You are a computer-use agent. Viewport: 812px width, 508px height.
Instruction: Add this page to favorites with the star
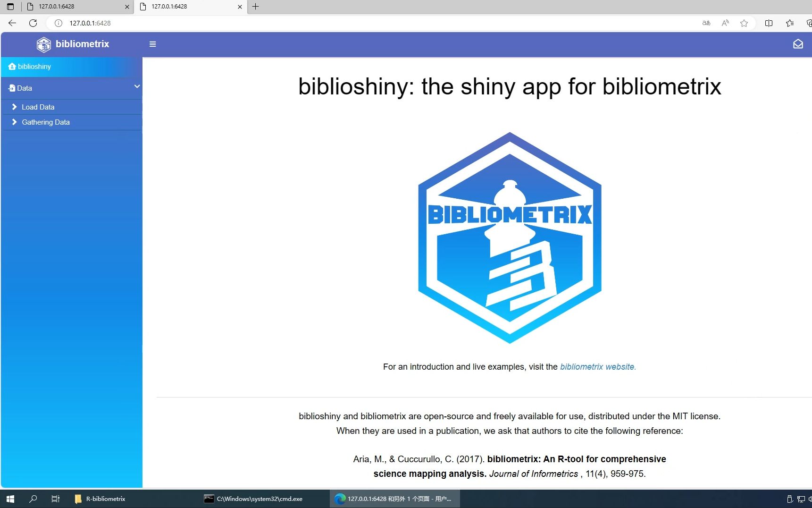(x=744, y=23)
